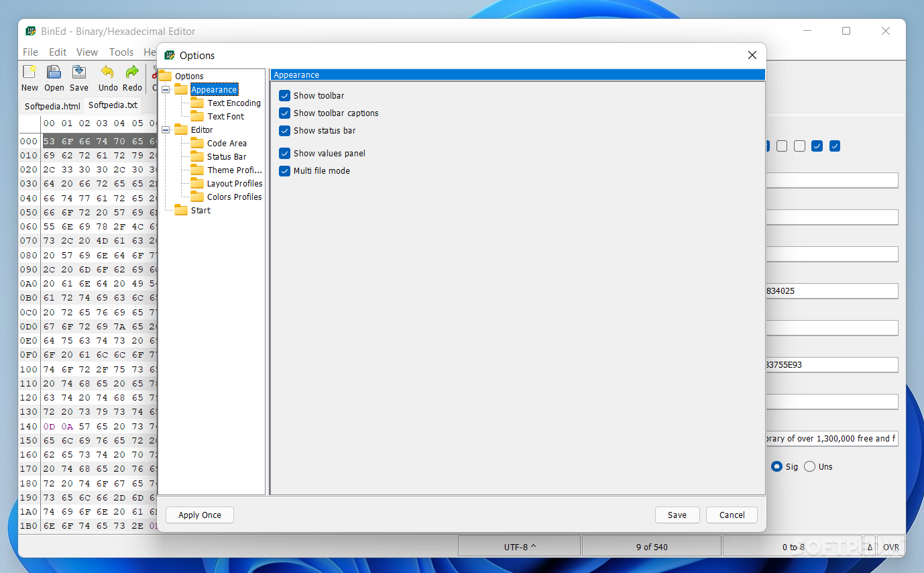Click the folder icon beside Status Bar

[x=197, y=156]
